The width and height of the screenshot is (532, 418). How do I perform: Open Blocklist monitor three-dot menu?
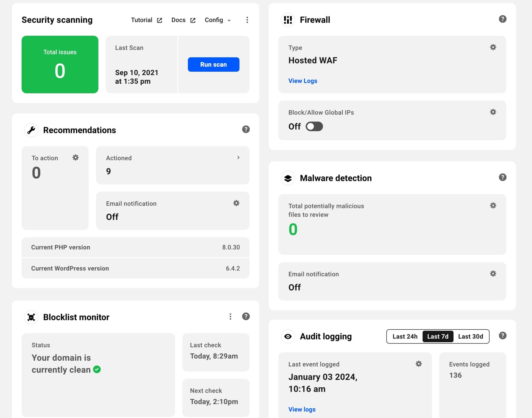[x=230, y=316]
